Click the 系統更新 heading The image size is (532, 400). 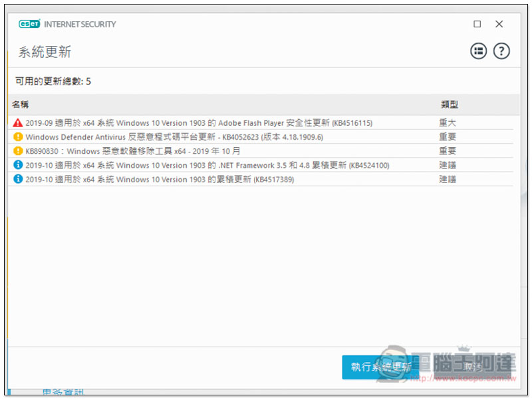(45, 52)
